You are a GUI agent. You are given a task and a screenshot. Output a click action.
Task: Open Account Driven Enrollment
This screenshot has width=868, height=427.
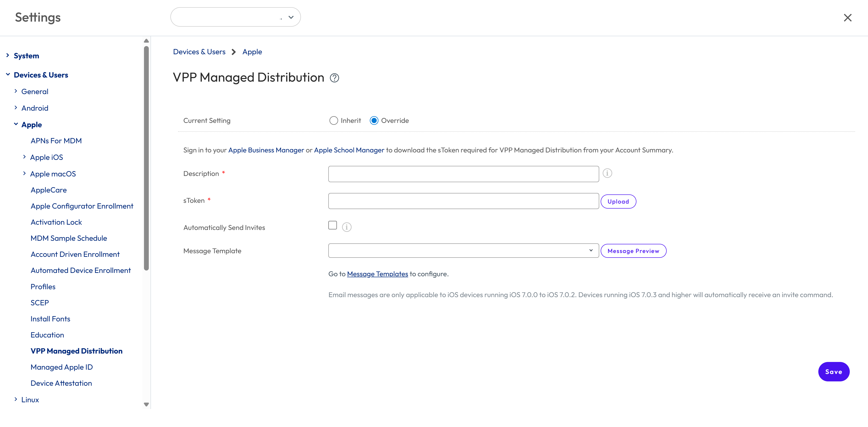(75, 254)
